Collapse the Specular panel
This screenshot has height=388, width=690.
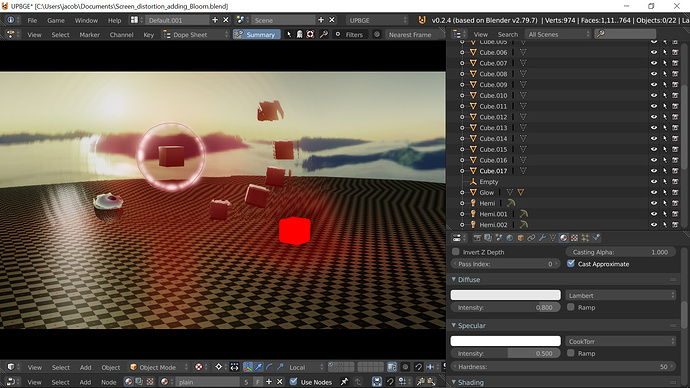click(x=454, y=325)
